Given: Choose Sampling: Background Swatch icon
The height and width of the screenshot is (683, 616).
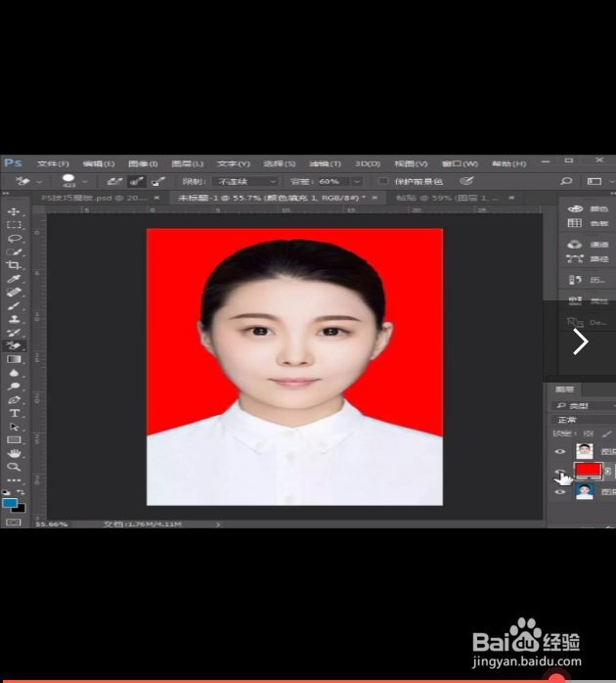Looking at the screenshot, I should click(157, 181).
